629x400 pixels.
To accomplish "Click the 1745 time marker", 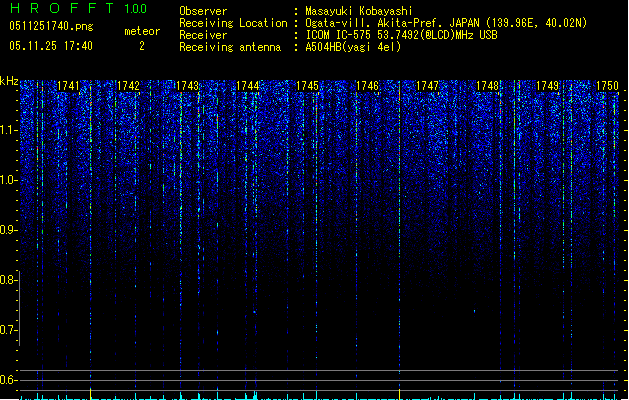I will coord(307,86).
